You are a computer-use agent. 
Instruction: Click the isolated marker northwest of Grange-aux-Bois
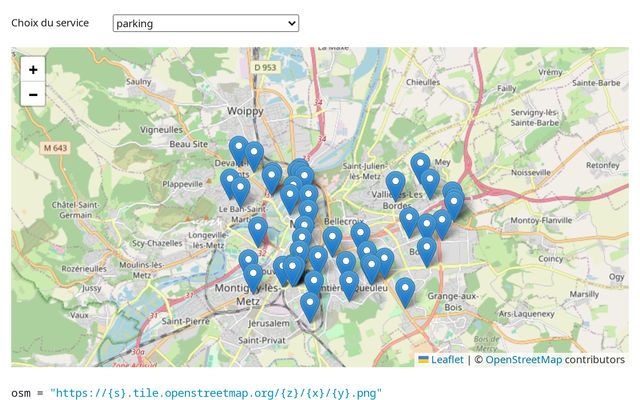click(404, 291)
